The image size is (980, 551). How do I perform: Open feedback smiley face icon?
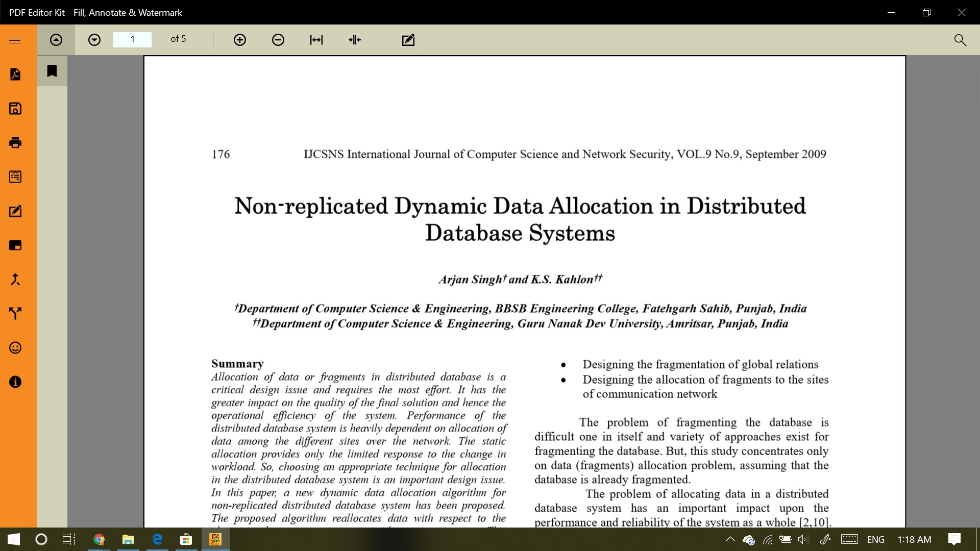[15, 348]
